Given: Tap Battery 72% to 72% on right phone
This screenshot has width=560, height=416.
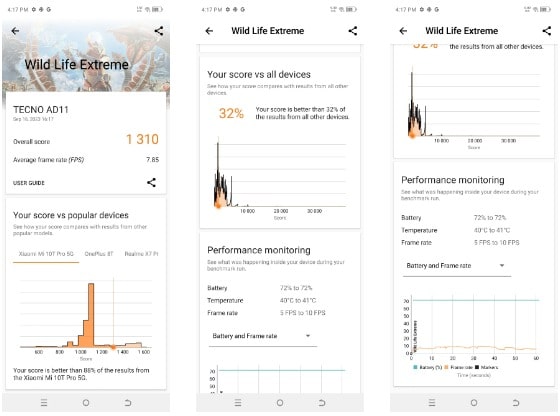Looking at the screenshot, I should [454, 217].
